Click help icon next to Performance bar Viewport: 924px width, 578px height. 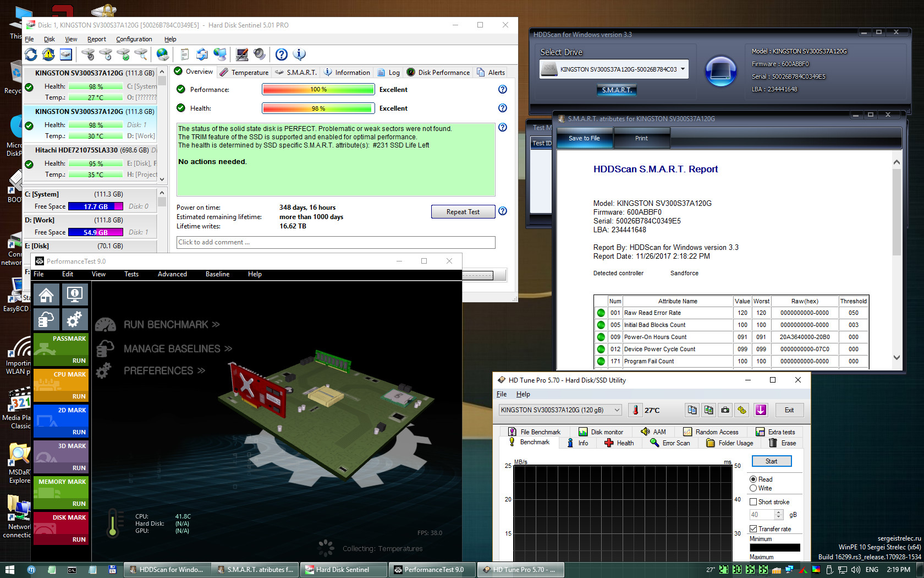(502, 89)
